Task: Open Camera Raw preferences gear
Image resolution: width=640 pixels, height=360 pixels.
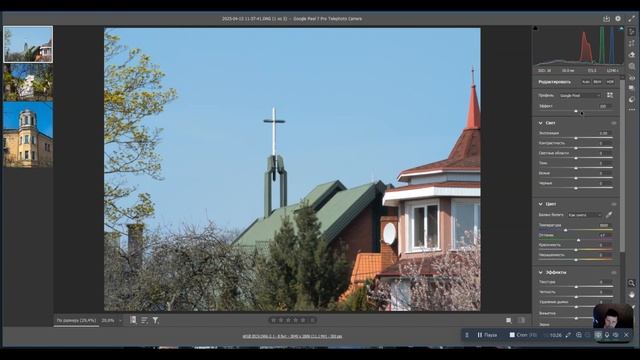Action: tap(618, 19)
